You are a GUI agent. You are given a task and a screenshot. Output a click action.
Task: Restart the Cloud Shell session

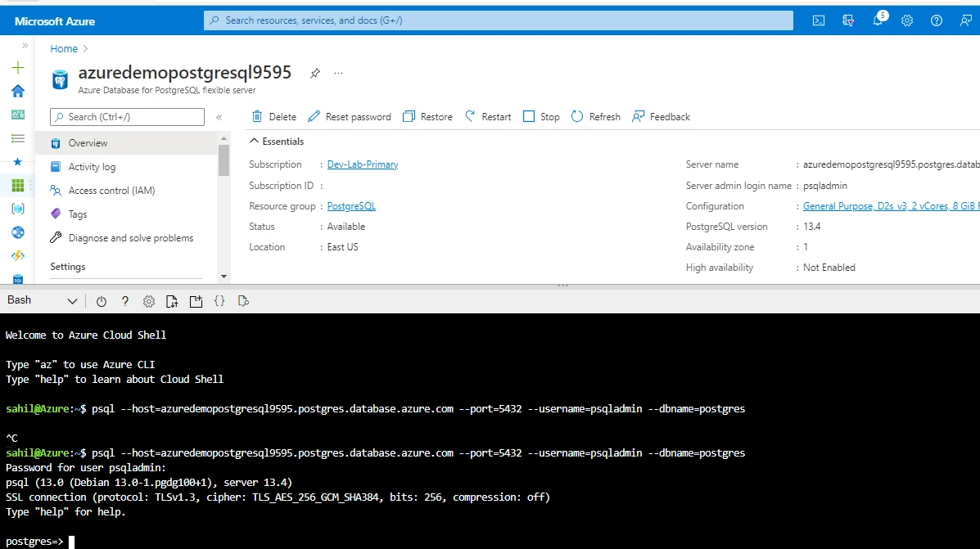pos(101,300)
